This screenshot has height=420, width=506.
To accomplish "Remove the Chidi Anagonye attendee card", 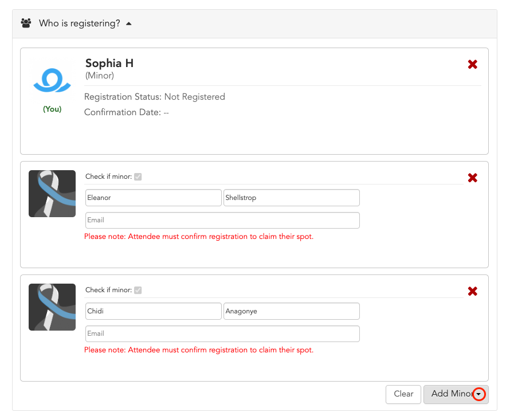I will [472, 291].
